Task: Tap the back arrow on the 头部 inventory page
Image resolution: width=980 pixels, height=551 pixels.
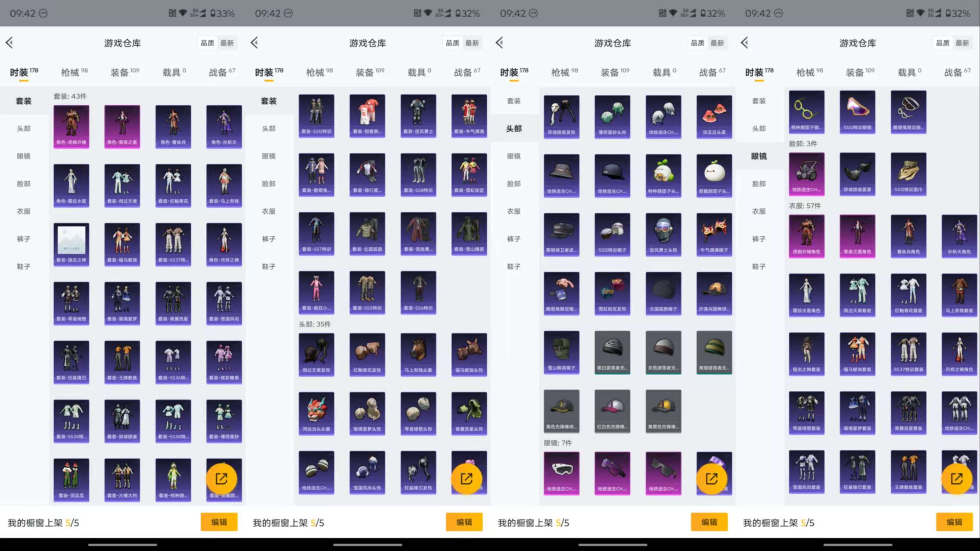Action: (x=254, y=43)
